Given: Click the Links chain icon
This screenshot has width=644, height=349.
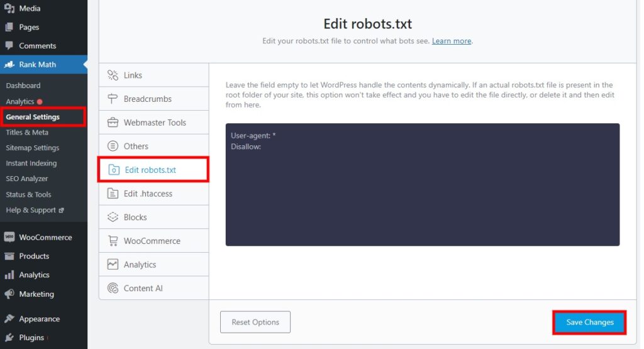Looking at the screenshot, I should tap(113, 75).
